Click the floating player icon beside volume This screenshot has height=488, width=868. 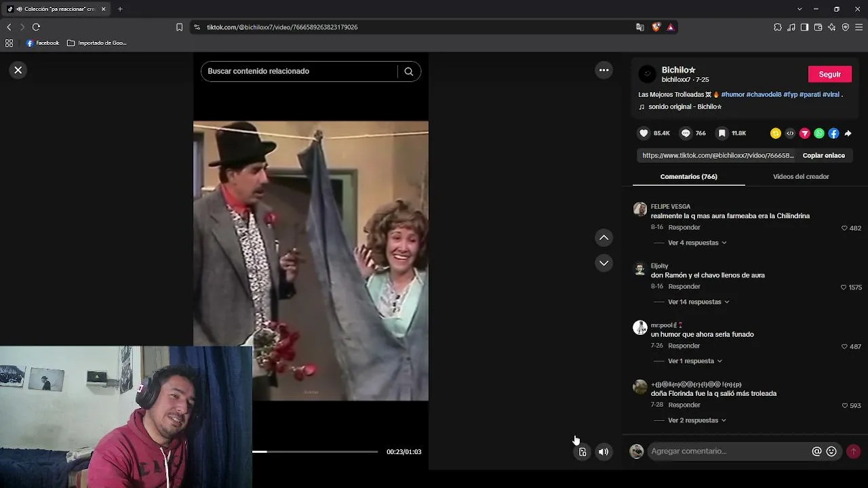coord(583,452)
